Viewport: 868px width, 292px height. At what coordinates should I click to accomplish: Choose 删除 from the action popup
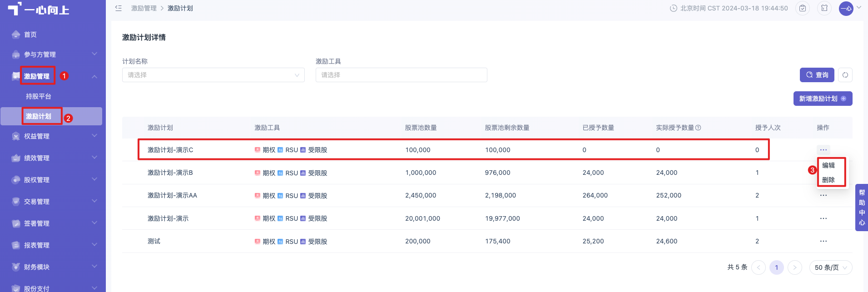click(x=828, y=180)
